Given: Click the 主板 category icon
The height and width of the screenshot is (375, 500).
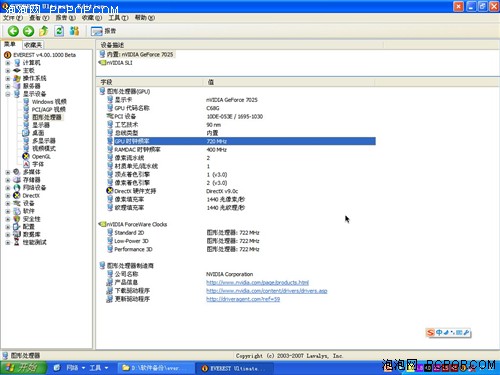Looking at the screenshot, I should pos(17,71).
